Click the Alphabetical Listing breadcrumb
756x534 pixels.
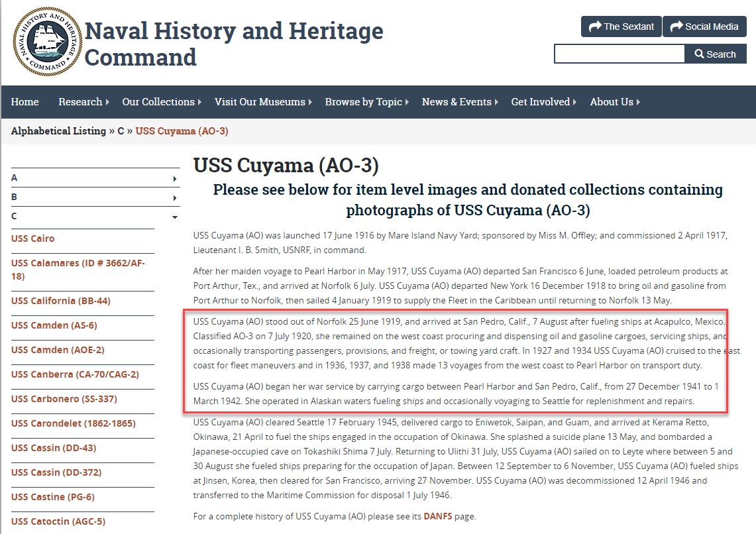click(58, 131)
